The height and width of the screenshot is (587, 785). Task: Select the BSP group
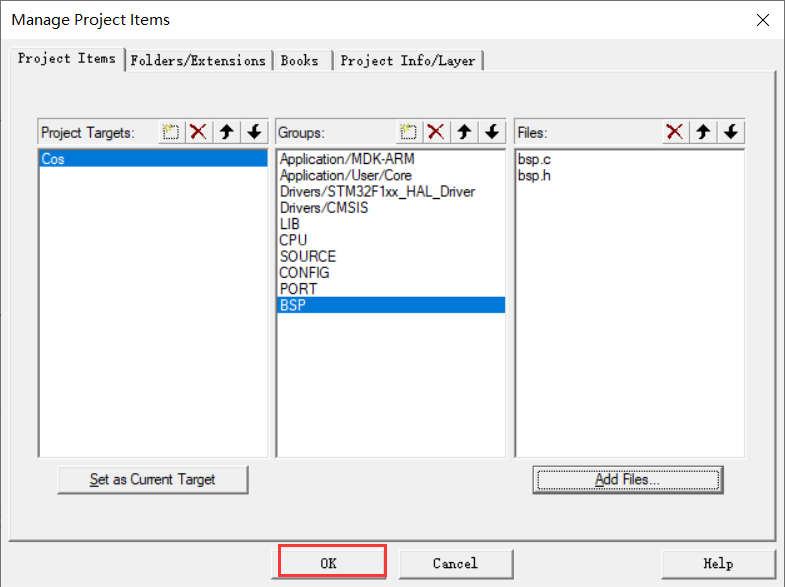[x=390, y=305]
